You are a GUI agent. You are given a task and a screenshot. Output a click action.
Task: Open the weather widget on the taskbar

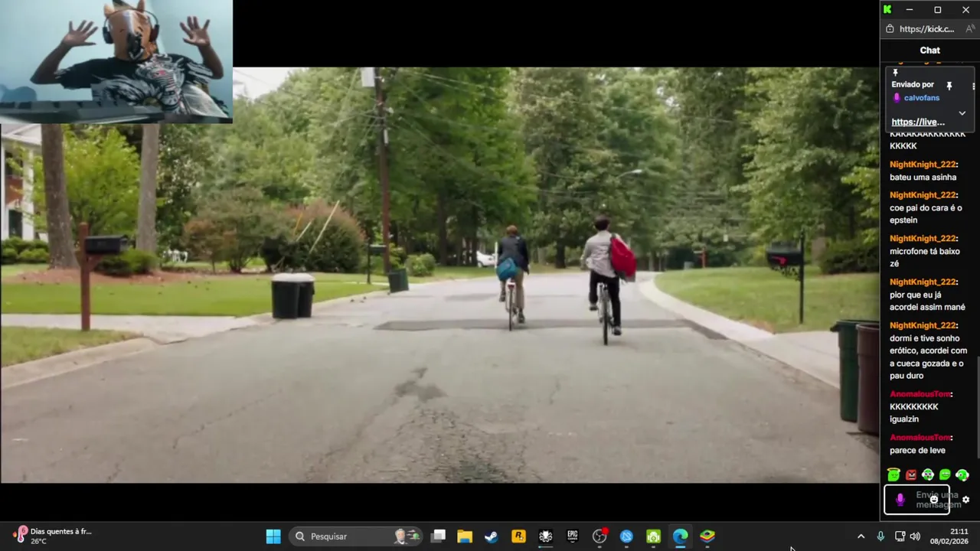[x=54, y=536]
